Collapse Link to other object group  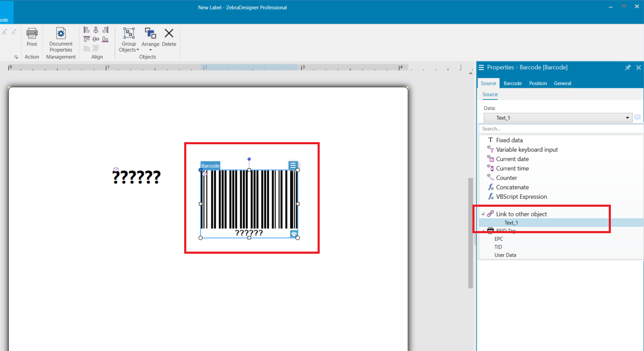482,214
